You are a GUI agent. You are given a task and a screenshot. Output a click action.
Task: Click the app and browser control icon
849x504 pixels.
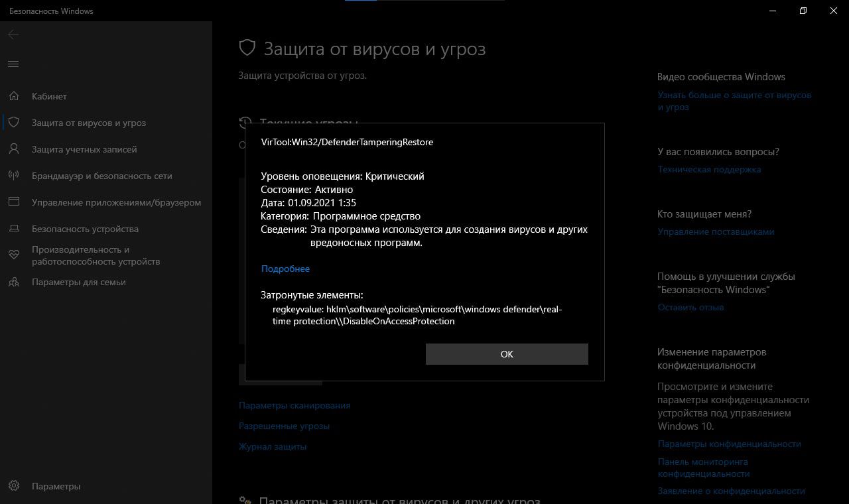[x=14, y=202]
